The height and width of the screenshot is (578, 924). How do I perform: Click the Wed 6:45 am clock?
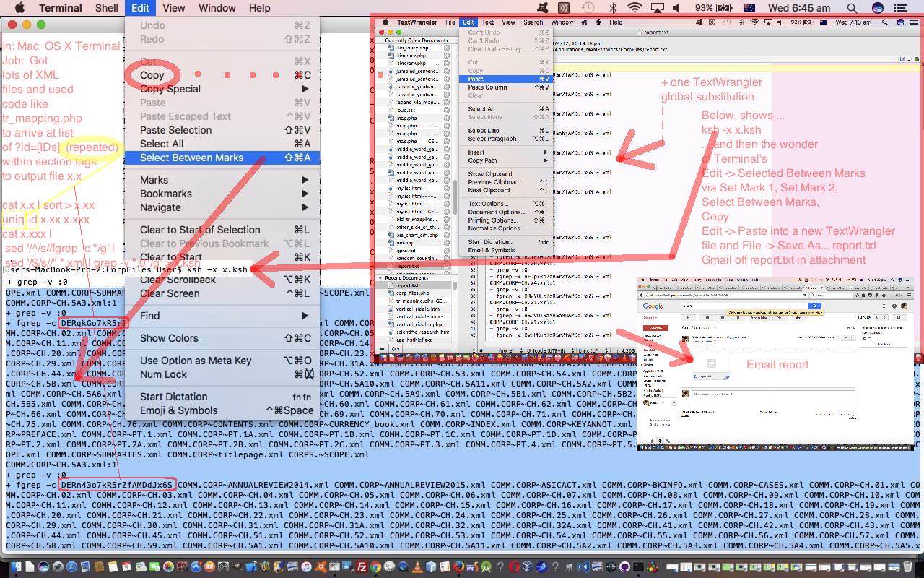(x=799, y=8)
